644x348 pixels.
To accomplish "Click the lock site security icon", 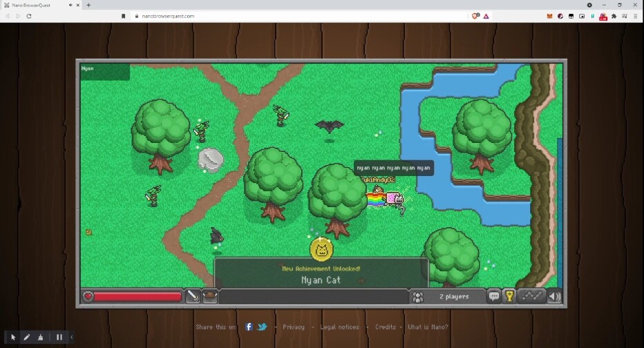I will (136, 16).
